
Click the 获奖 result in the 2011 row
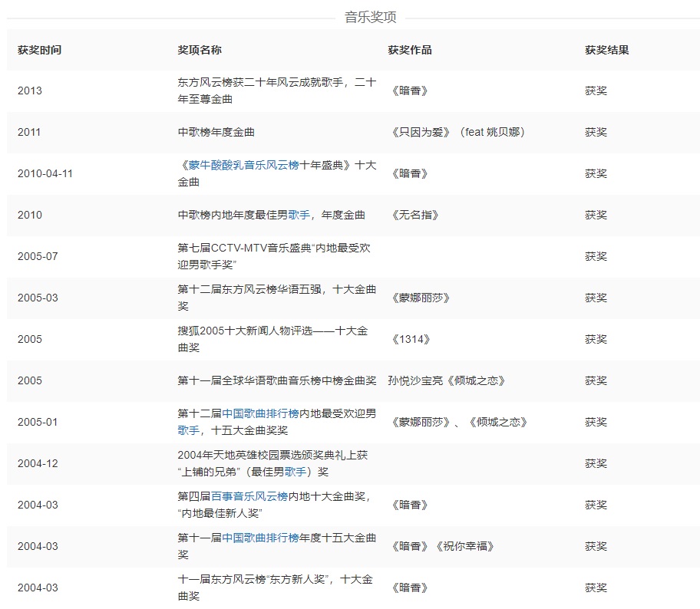[598, 132]
